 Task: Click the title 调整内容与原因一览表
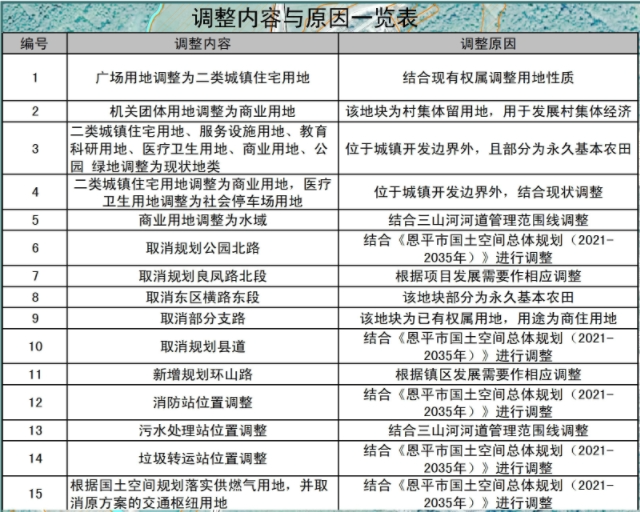pos(318,18)
